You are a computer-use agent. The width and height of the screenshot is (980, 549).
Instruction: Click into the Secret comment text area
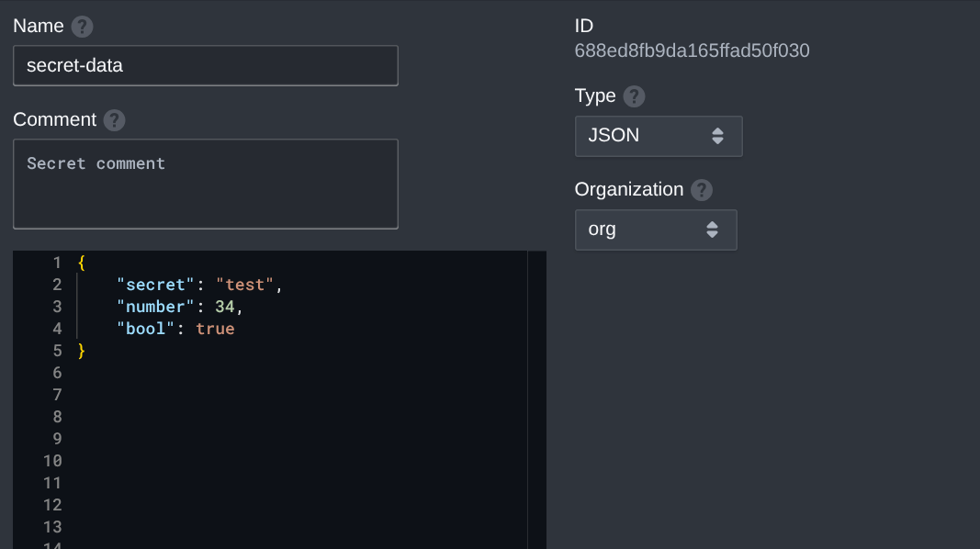click(205, 184)
